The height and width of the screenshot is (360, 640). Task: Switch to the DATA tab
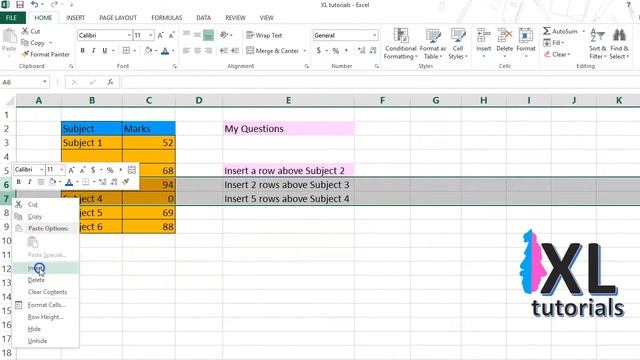203,18
